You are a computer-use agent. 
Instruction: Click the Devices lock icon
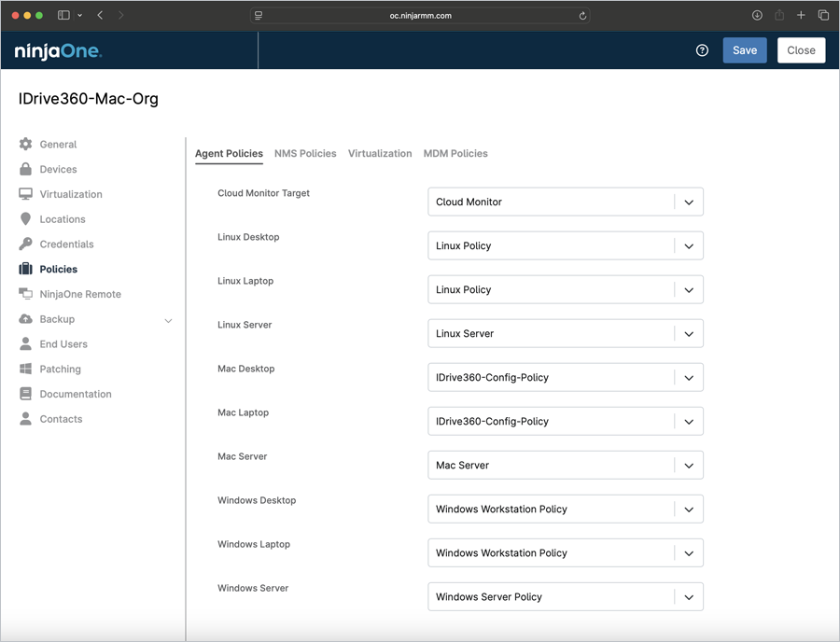tap(25, 170)
